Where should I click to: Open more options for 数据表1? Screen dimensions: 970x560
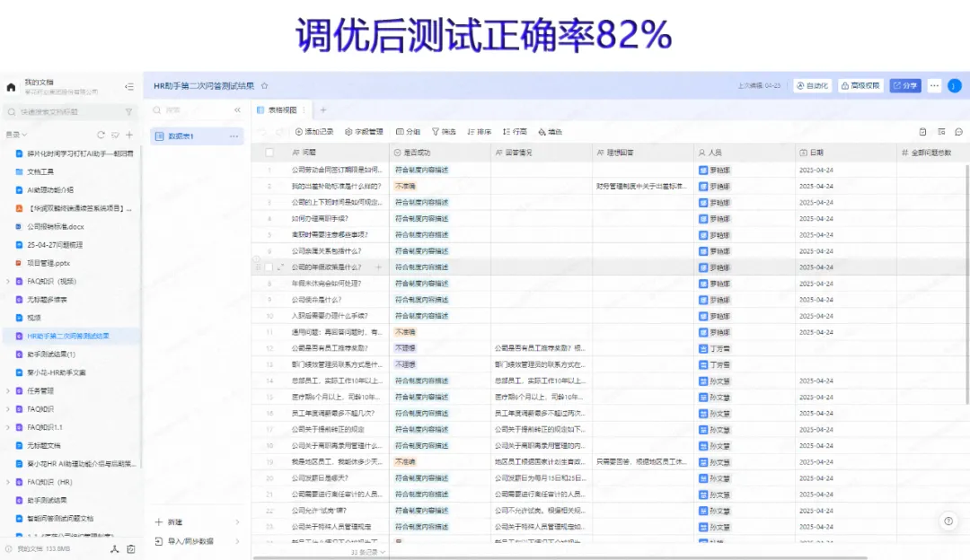click(x=234, y=136)
